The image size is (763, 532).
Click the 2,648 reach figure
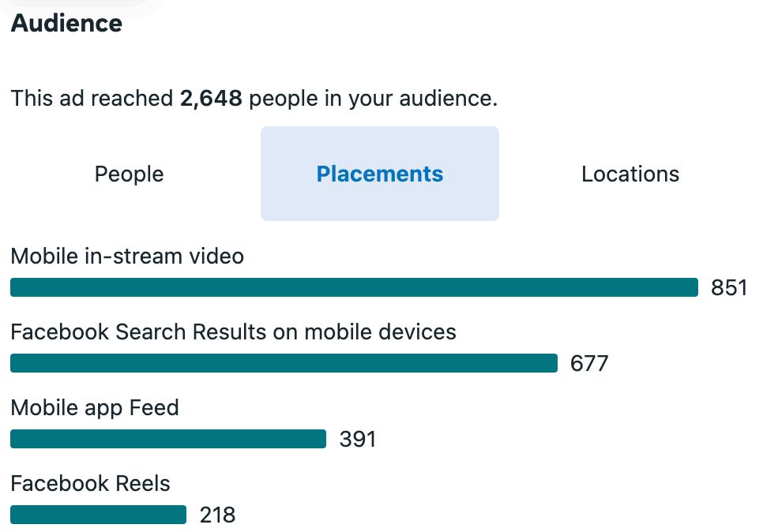point(211,99)
